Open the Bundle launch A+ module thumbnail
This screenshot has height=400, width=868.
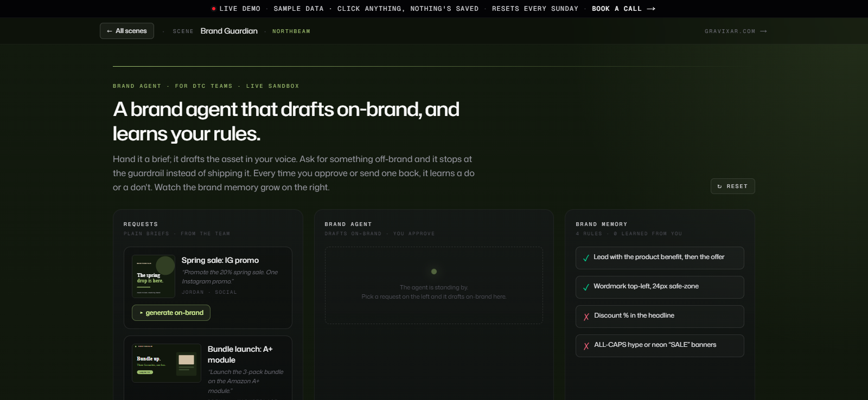point(167,363)
